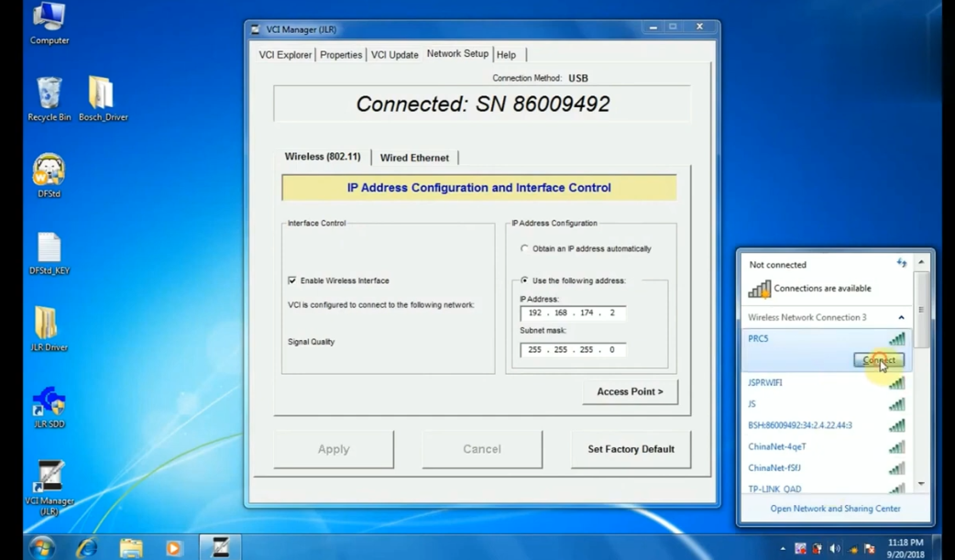
Task: Click the Subnet mask input field
Action: pyautogui.click(x=573, y=350)
